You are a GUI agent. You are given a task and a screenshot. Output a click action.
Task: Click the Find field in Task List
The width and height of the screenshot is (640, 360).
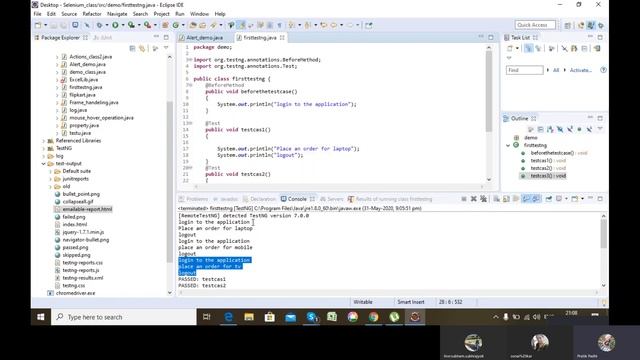pyautogui.click(x=524, y=70)
